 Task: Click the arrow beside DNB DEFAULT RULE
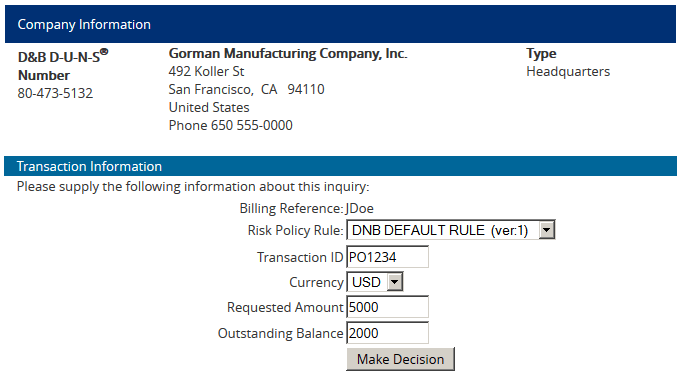pos(546,230)
